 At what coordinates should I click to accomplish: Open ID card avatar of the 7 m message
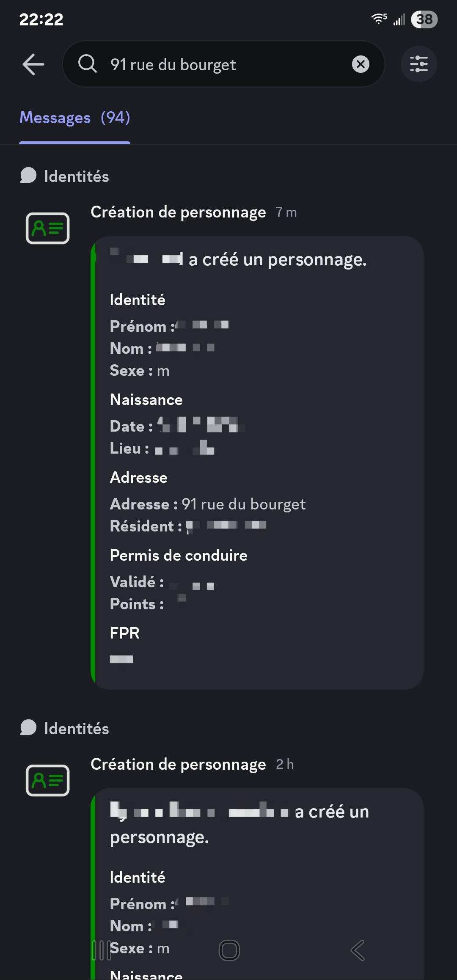(47, 228)
